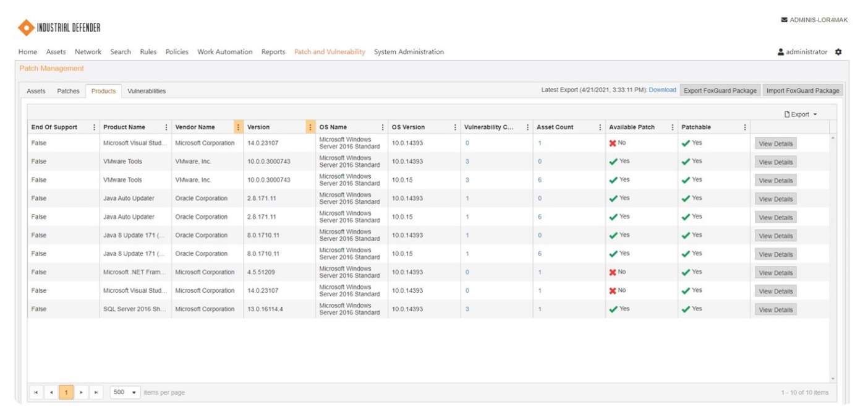Viewport: 868px width, 417px height.
Task: Open the Vulnerability Count column menu icon
Action: click(527, 127)
